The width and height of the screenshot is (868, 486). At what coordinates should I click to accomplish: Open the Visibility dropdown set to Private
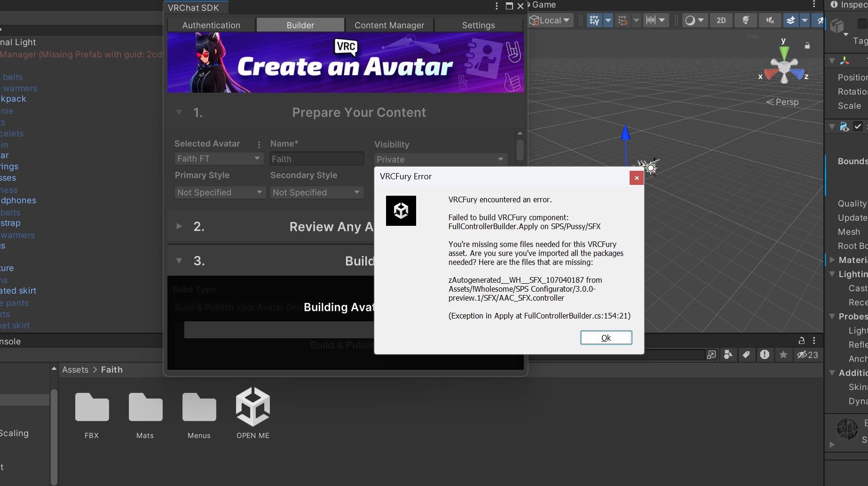[440, 159]
